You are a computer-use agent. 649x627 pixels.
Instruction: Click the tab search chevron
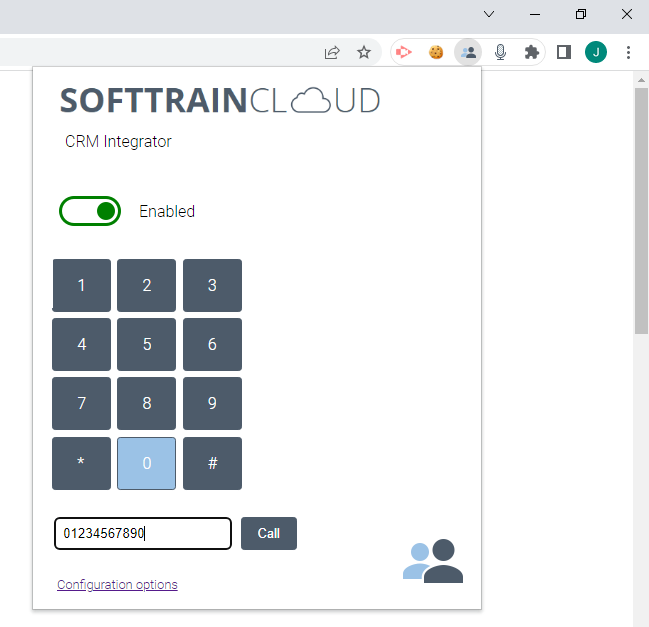coord(489,14)
